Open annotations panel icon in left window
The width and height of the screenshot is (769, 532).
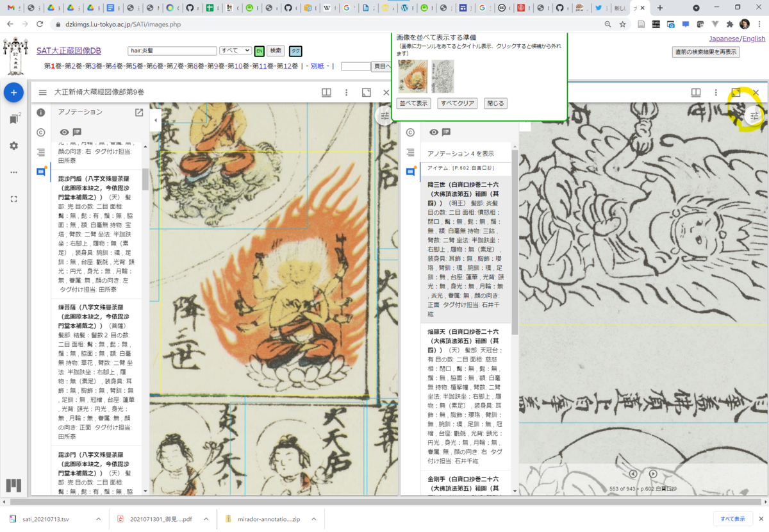tap(41, 172)
